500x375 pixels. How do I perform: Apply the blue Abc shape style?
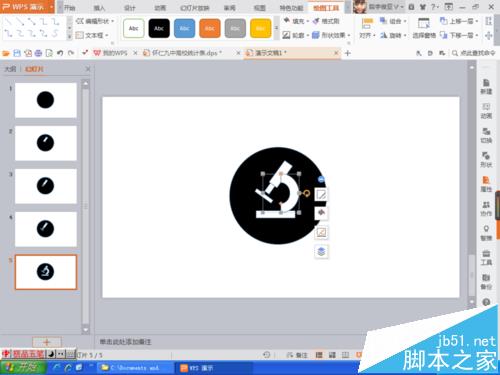tap(184, 28)
